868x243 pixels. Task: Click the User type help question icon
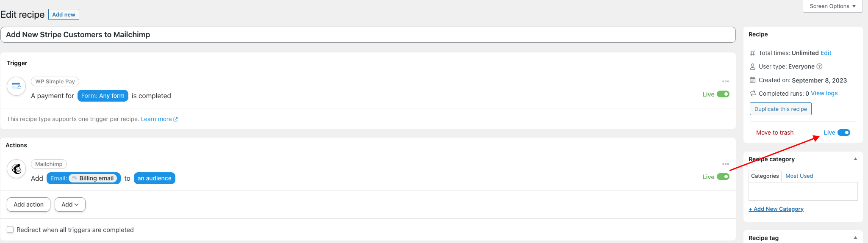tap(819, 66)
